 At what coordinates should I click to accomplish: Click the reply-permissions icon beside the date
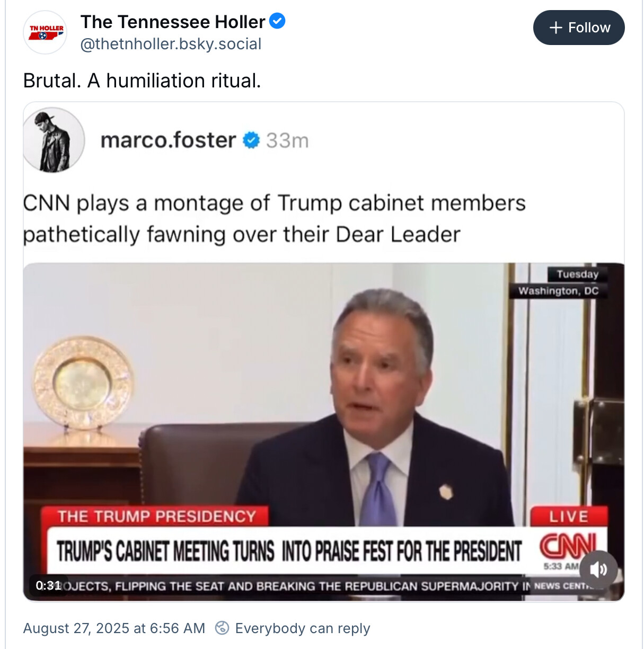click(222, 628)
